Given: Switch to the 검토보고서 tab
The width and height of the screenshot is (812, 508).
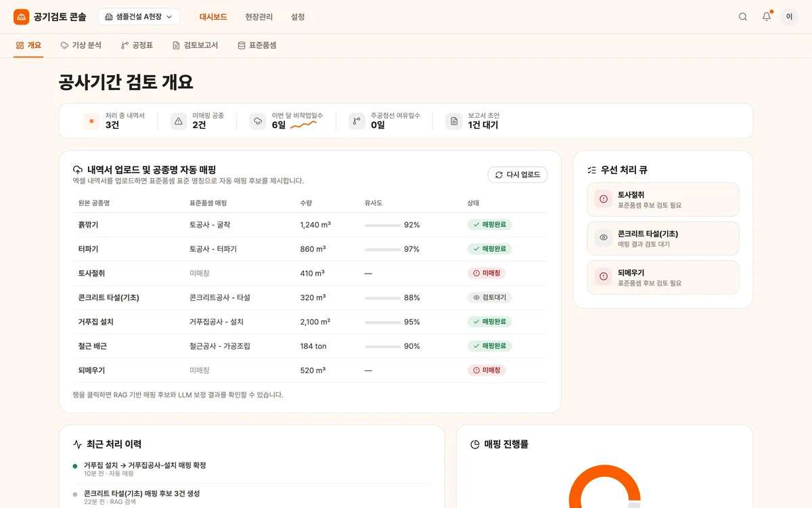Looking at the screenshot, I should 196,45.
